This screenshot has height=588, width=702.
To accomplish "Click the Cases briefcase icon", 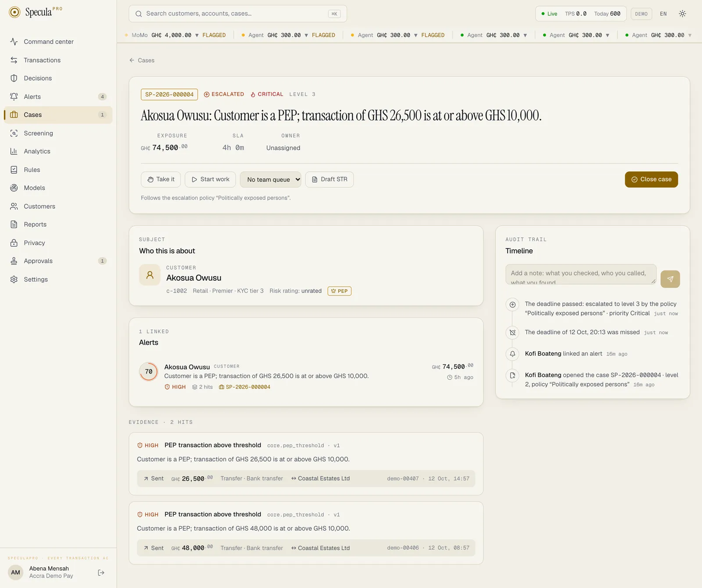I will (14, 115).
